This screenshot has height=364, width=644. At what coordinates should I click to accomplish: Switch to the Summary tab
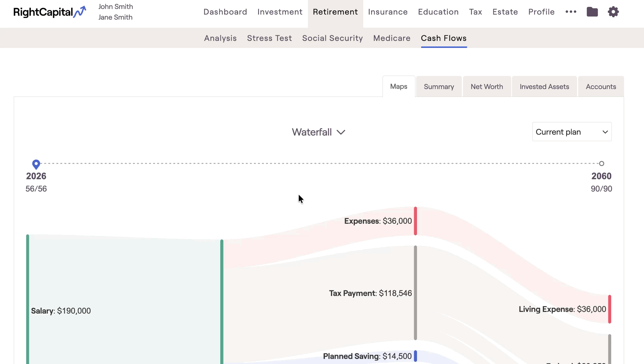coord(439,87)
